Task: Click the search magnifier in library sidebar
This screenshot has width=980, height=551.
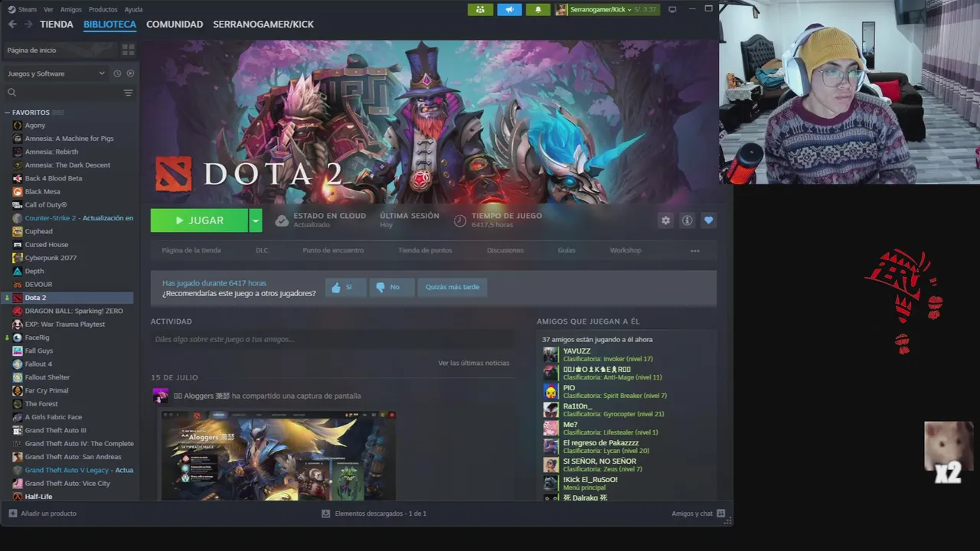Action: pyautogui.click(x=11, y=93)
